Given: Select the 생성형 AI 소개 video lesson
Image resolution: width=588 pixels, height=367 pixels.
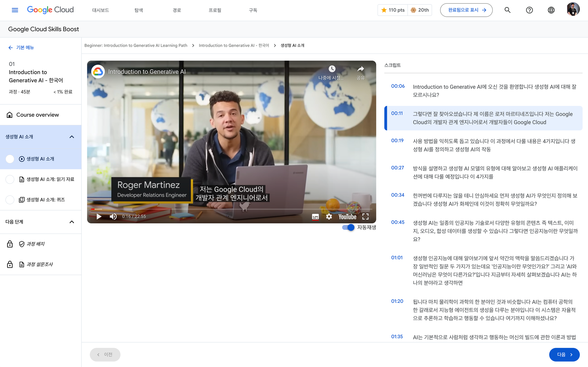Looking at the screenshot, I should [40, 159].
